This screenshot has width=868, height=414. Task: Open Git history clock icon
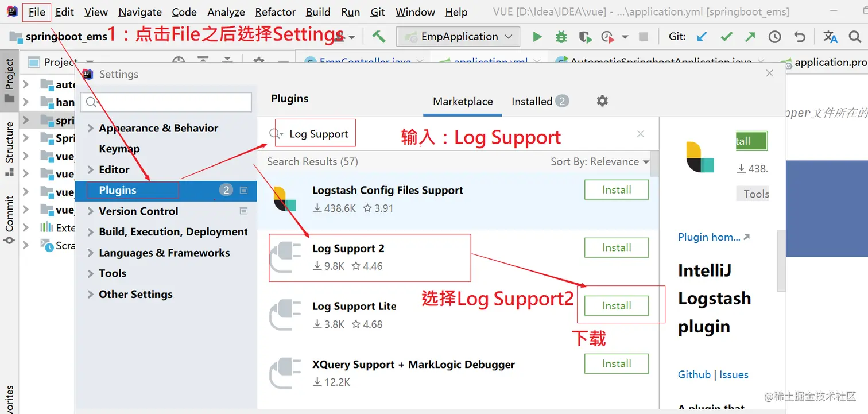tap(775, 37)
